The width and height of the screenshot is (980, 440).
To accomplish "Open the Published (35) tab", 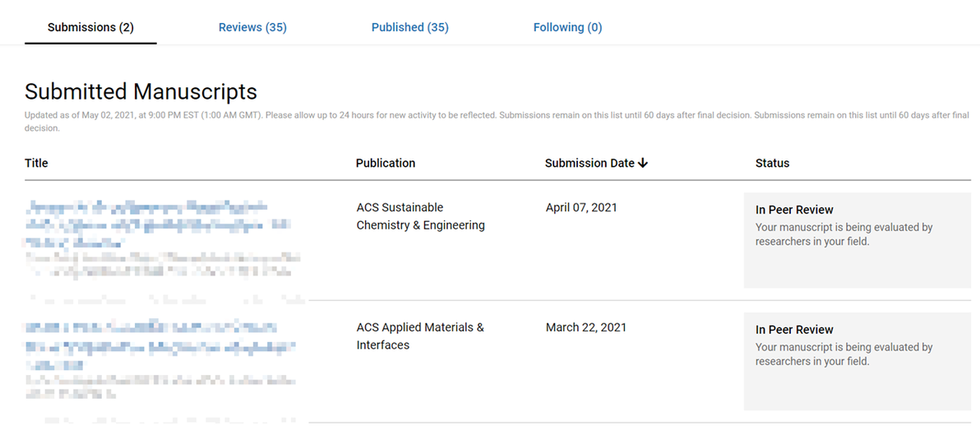I will click(409, 27).
